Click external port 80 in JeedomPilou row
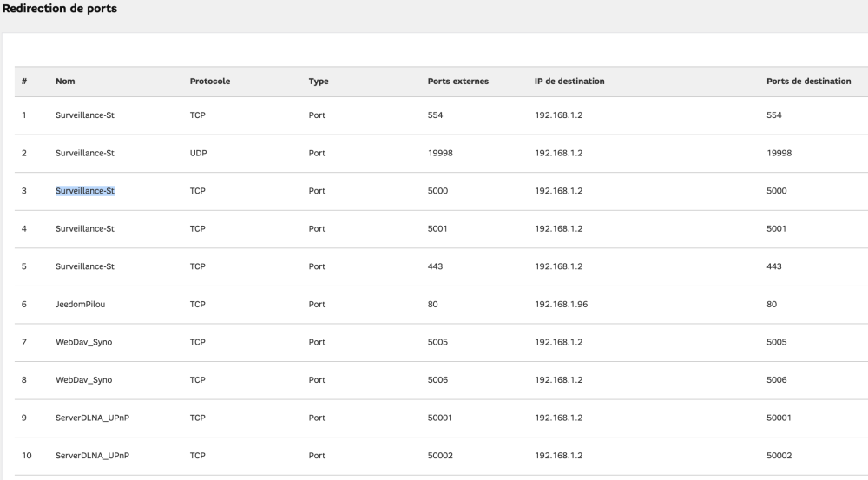The image size is (868, 480). tap(433, 305)
